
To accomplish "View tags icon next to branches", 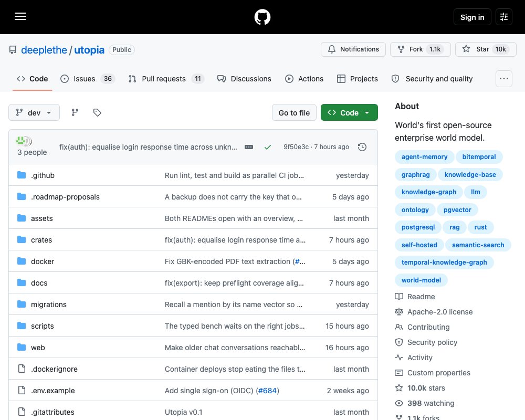I will click(97, 112).
